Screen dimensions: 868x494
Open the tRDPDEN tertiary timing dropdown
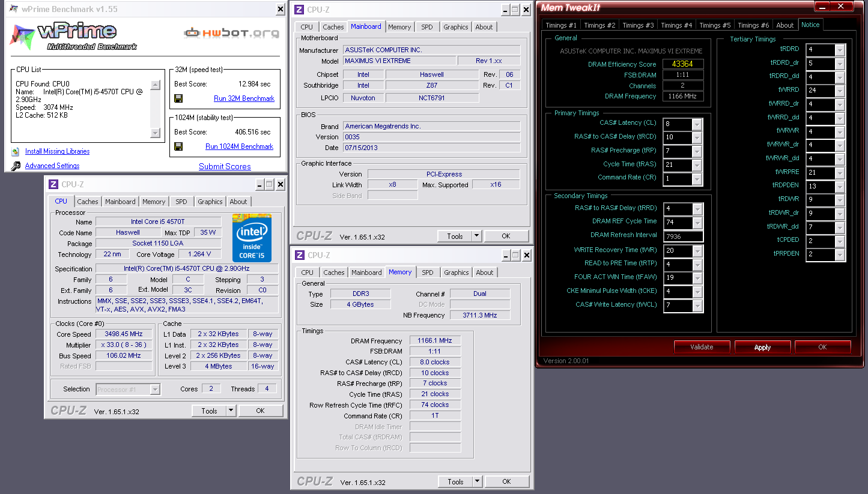(x=840, y=187)
